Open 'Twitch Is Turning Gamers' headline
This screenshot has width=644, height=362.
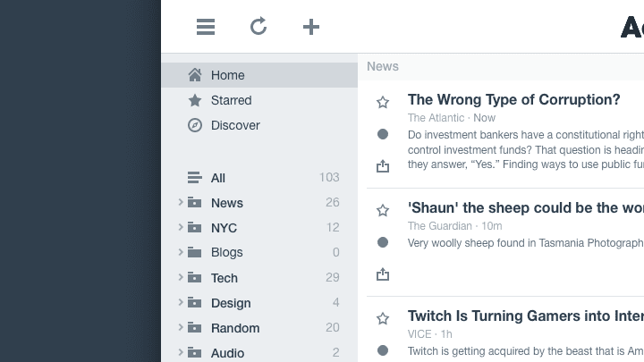pos(525,316)
